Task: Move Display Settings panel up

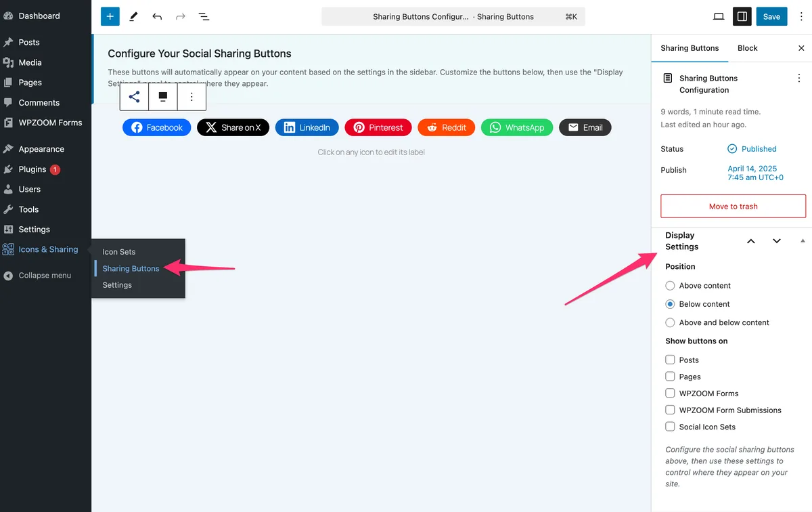Action: point(751,241)
